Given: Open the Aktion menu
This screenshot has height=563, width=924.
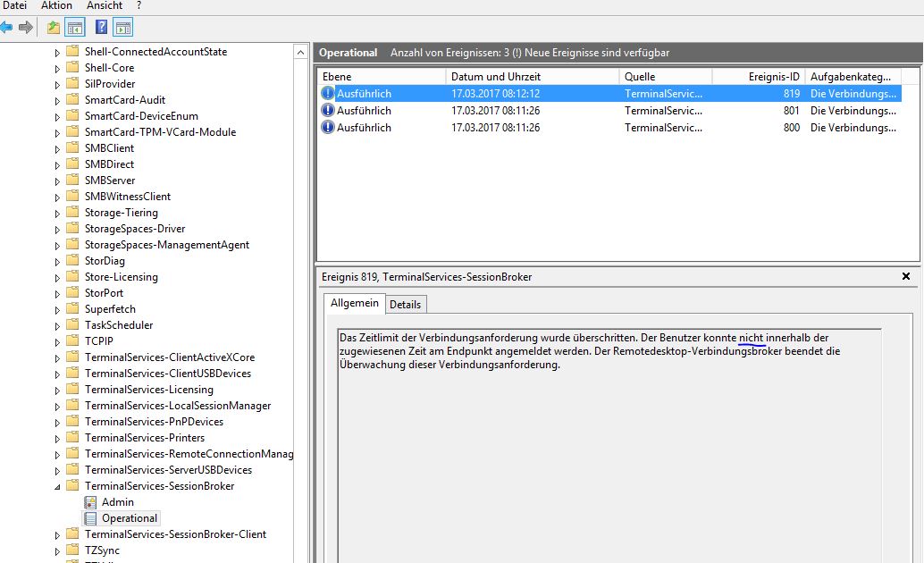Looking at the screenshot, I should point(56,6).
